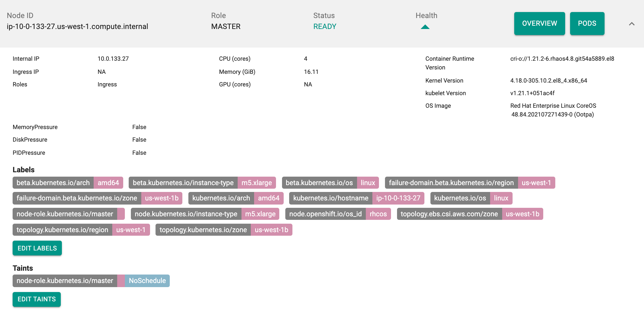The image size is (644, 315).
Task: Click the Ingress IP NA value
Action: coord(102,72)
